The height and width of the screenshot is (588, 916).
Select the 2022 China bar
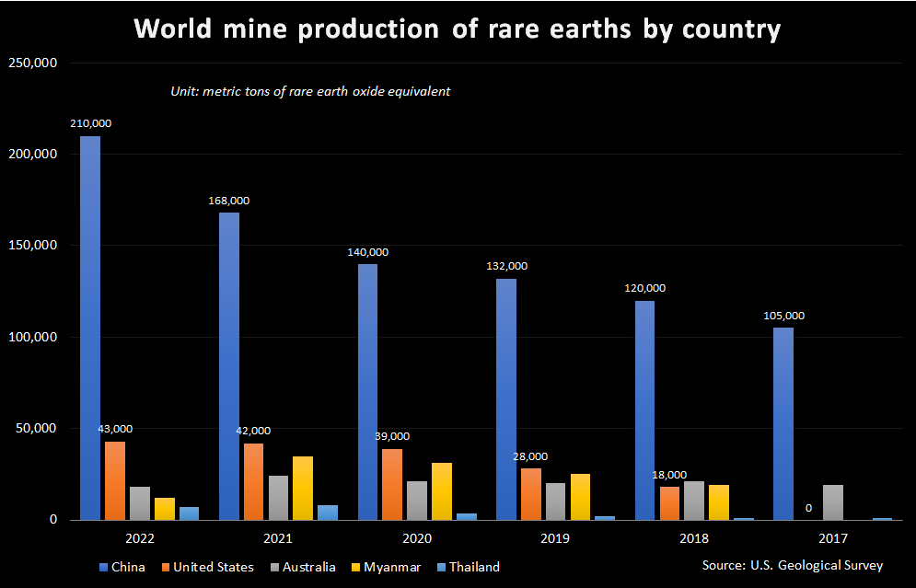pyautogui.click(x=90, y=328)
